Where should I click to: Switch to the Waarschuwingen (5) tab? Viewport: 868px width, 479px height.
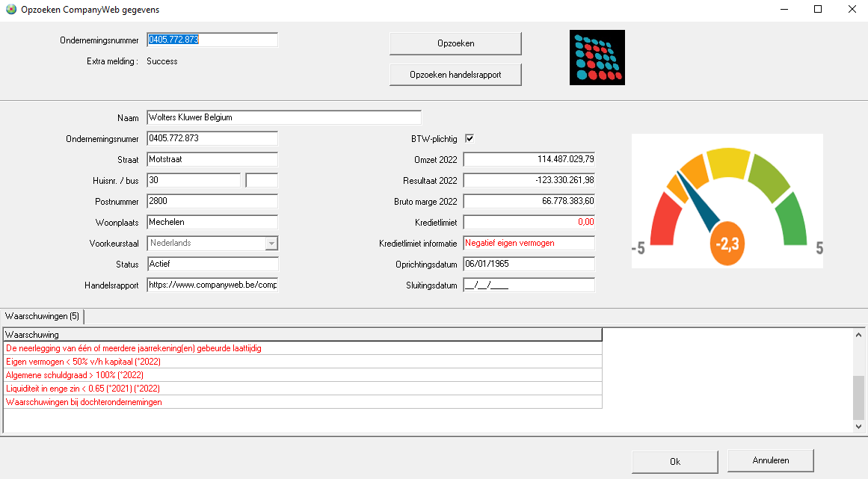pos(43,316)
